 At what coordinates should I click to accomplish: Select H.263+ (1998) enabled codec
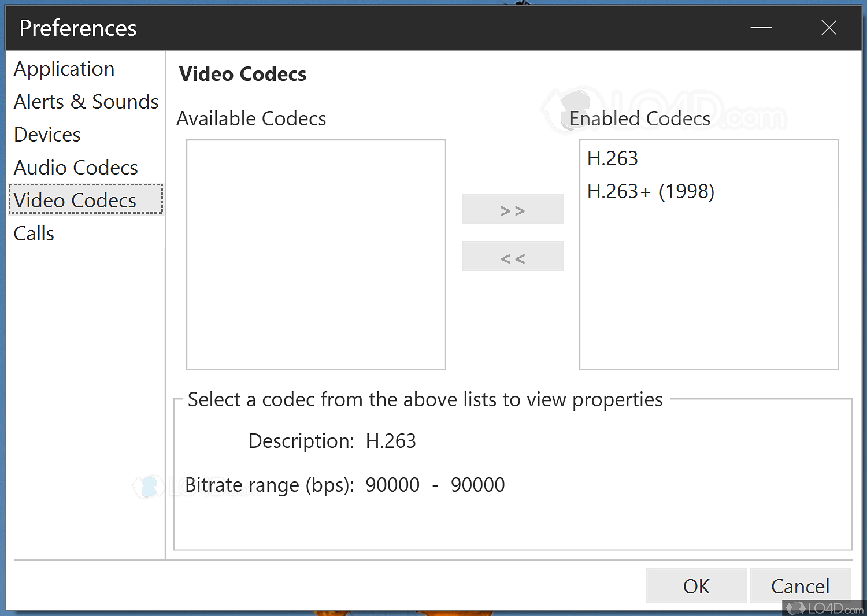pos(651,191)
